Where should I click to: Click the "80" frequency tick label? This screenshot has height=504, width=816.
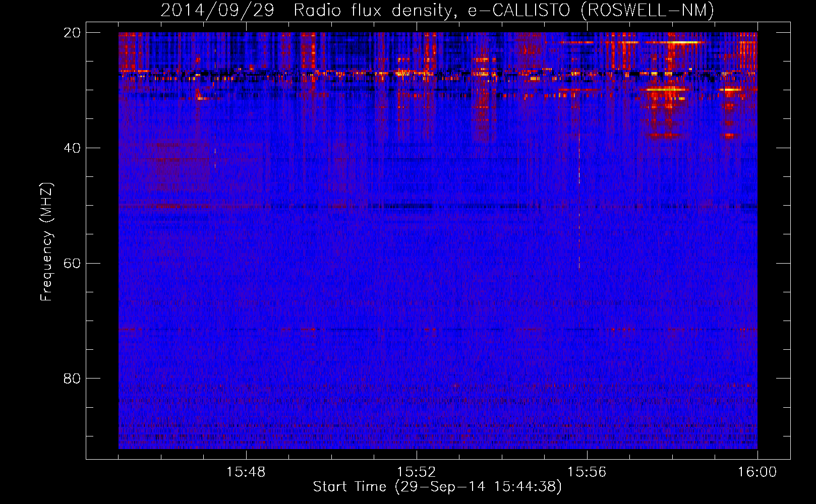(x=72, y=379)
